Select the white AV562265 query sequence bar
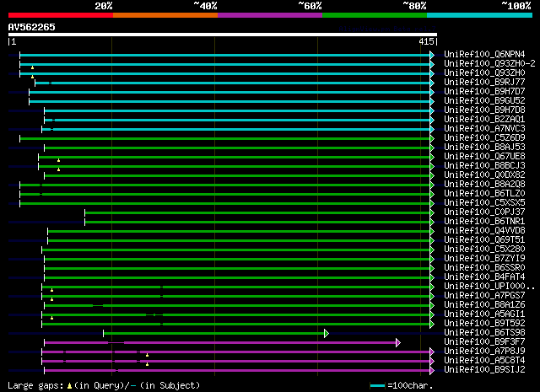 point(223,35)
